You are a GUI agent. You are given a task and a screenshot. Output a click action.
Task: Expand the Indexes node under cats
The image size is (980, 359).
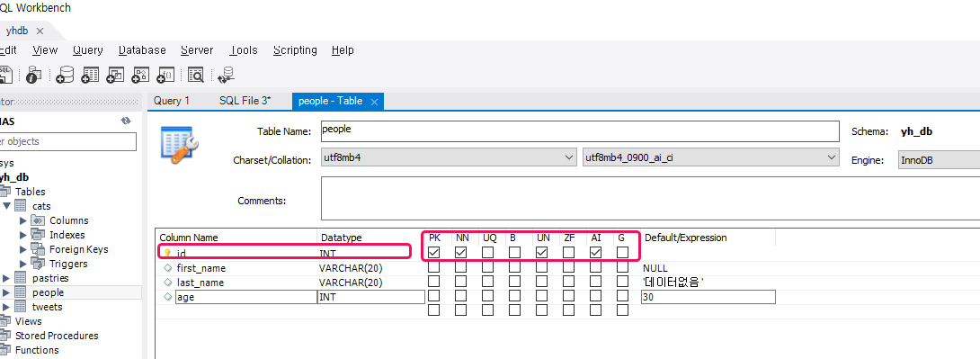click(x=23, y=235)
